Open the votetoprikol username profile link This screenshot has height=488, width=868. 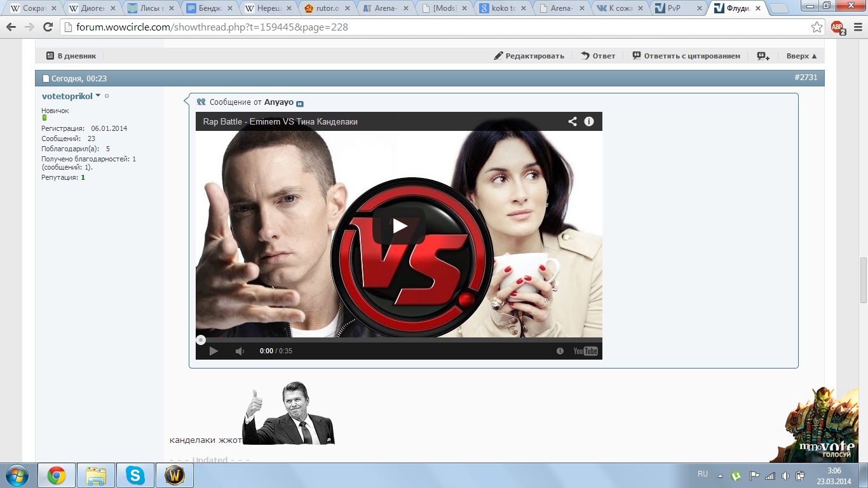tap(67, 96)
